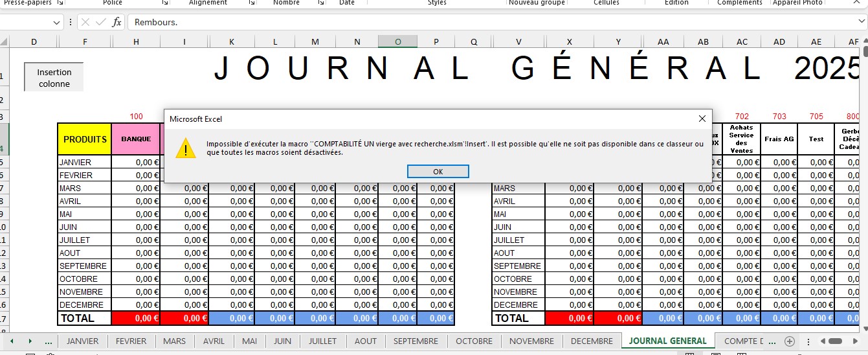Click the Insertion colonne button

(x=54, y=78)
